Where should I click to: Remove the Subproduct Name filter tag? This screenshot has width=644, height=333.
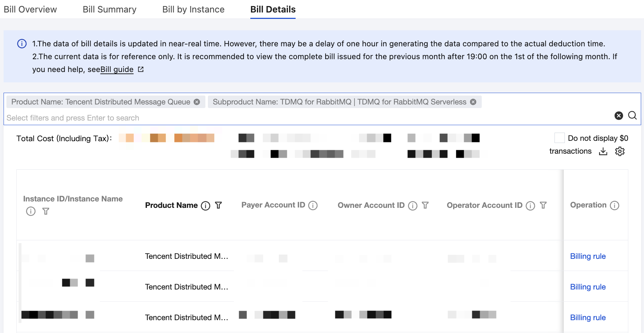pos(473,102)
